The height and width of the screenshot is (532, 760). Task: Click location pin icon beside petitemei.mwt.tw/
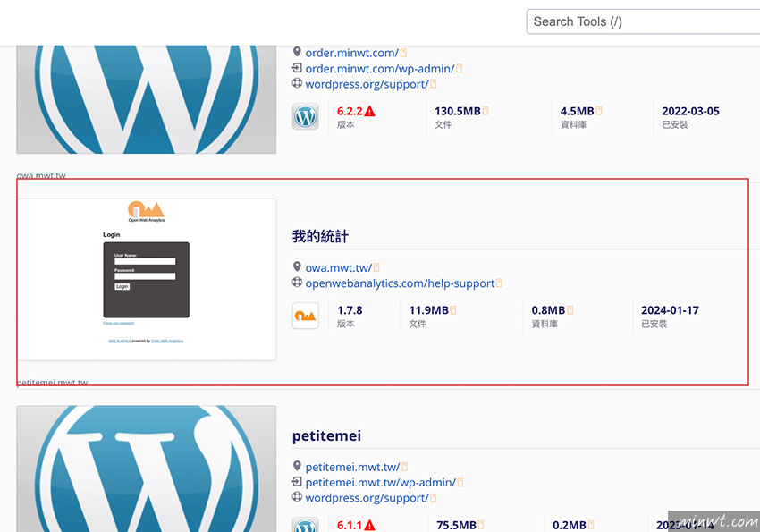[297, 466]
